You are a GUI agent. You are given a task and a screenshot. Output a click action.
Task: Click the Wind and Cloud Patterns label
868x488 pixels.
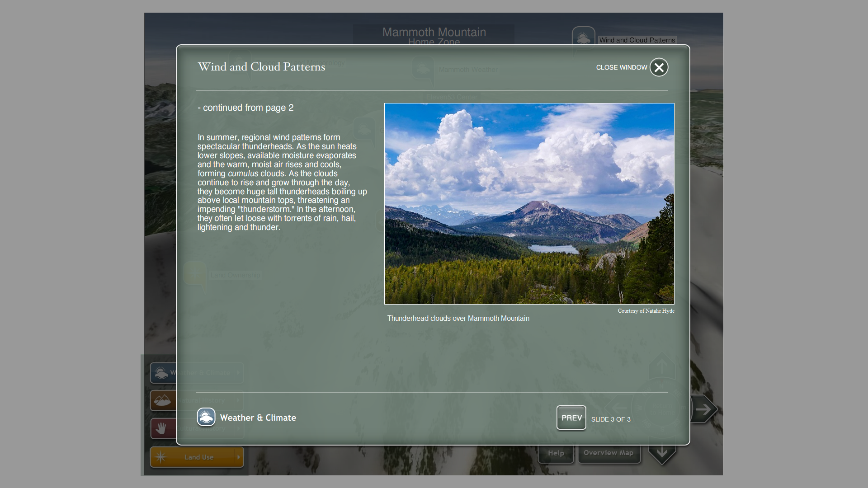637,40
